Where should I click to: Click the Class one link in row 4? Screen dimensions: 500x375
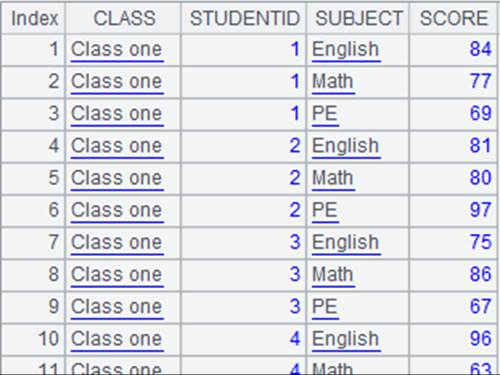click(117, 146)
